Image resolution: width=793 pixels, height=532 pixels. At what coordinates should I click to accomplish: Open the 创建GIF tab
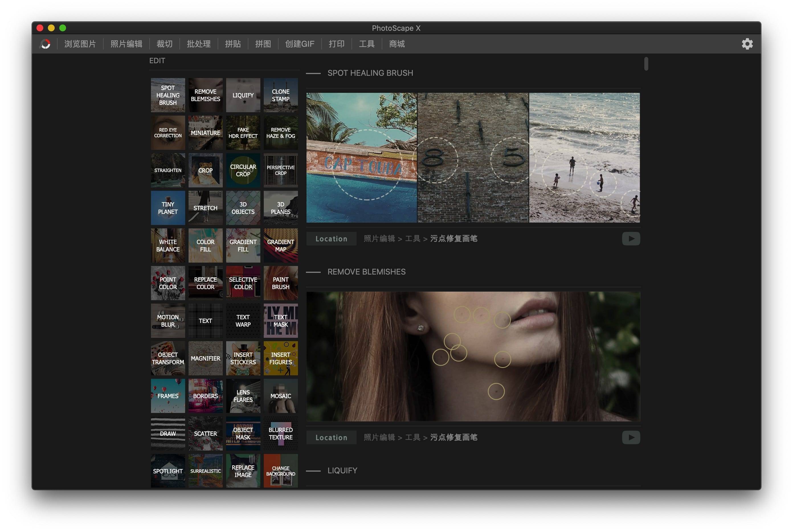[300, 44]
